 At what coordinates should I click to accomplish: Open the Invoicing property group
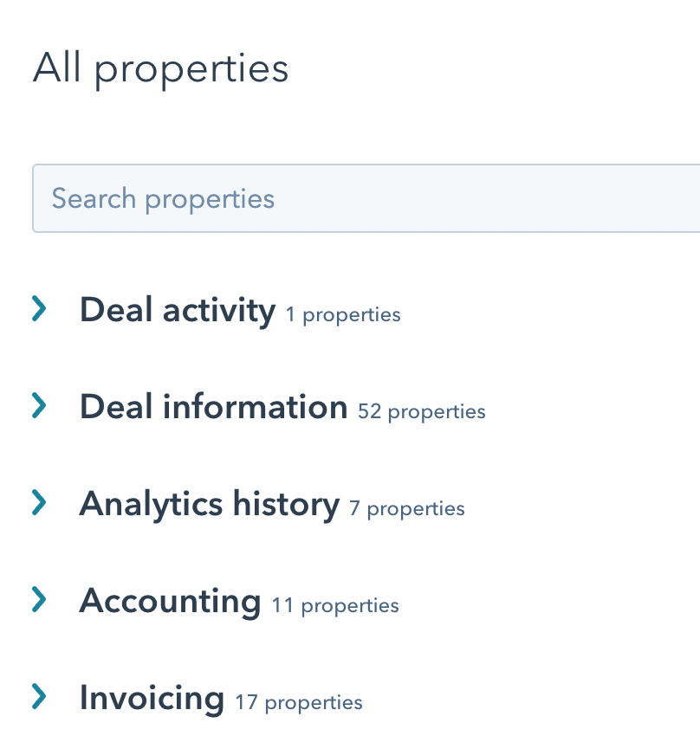click(x=152, y=697)
